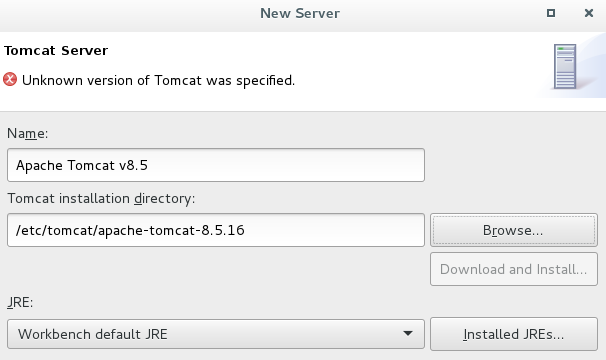Click the server tower icon in the banner
Viewport: 606px width, 360px height.
(x=565, y=67)
